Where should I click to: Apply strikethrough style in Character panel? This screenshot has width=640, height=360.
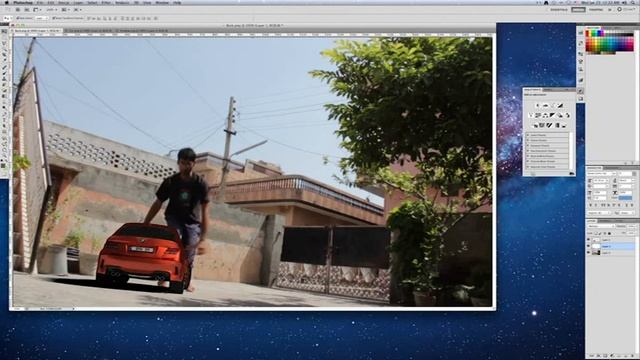(x=631, y=205)
